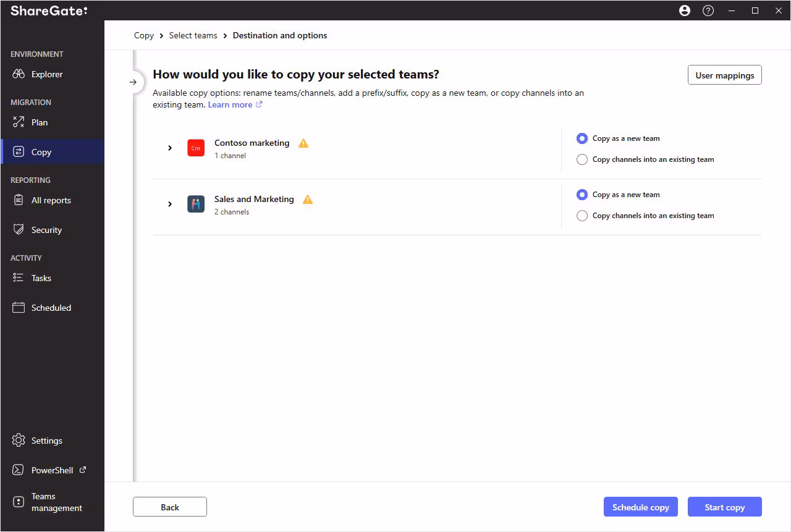Screen dimensions: 791x532
Task: Open the user account icon in title bar
Action: (x=685, y=11)
